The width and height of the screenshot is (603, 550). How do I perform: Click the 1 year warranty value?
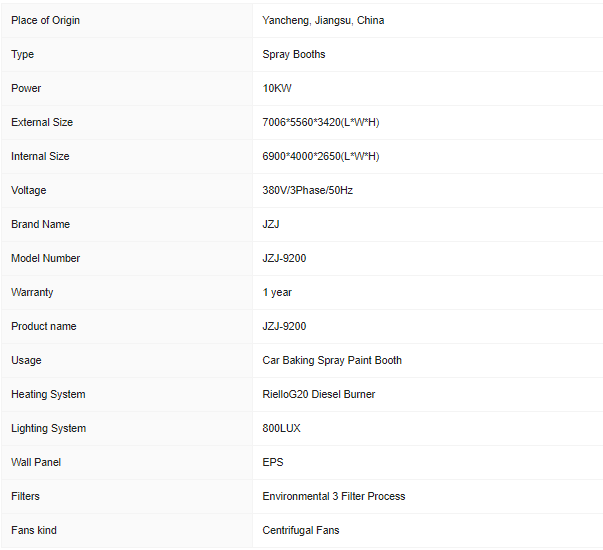click(277, 292)
